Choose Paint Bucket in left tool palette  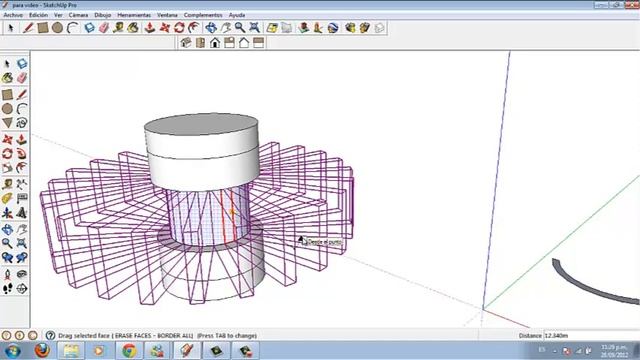coord(7,78)
